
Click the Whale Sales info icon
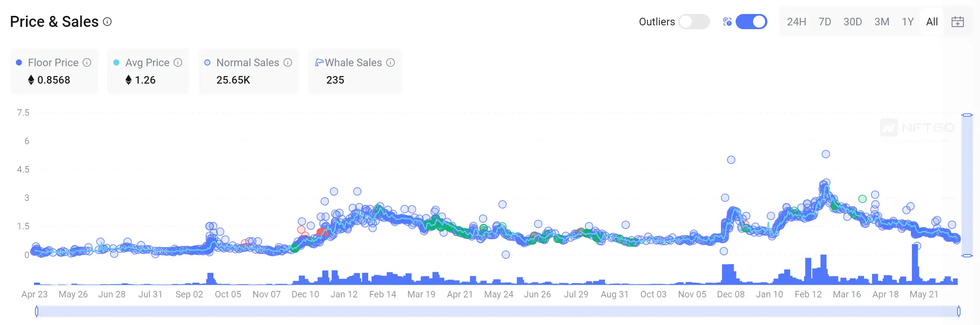click(390, 62)
